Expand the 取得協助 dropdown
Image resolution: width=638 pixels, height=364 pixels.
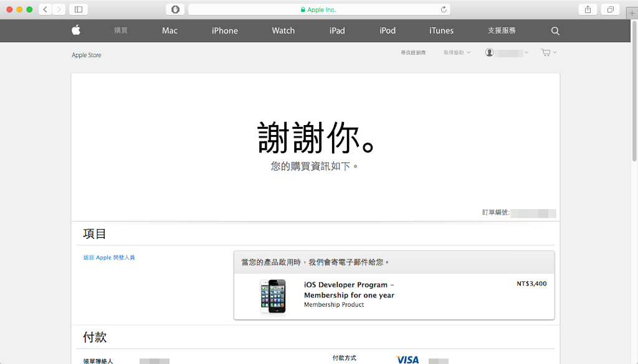coord(457,53)
